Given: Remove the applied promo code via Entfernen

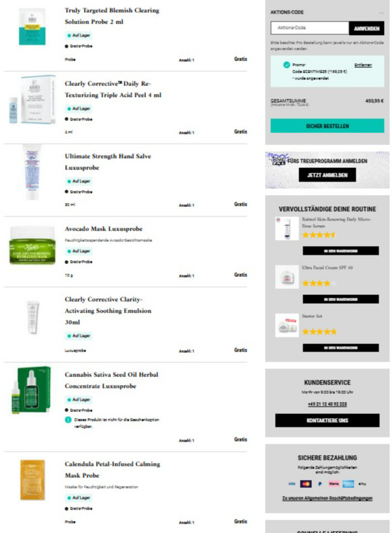Looking at the screenshot, I should [363, 65].
